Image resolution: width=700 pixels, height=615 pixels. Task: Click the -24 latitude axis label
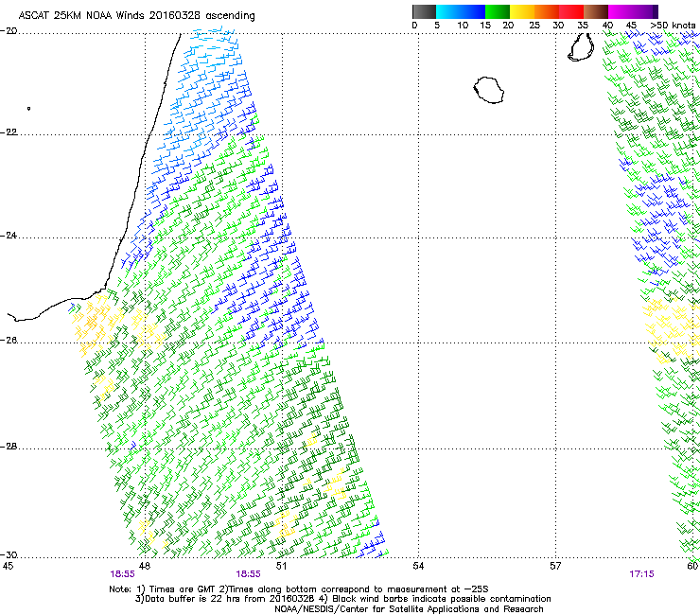coord(9,236)
